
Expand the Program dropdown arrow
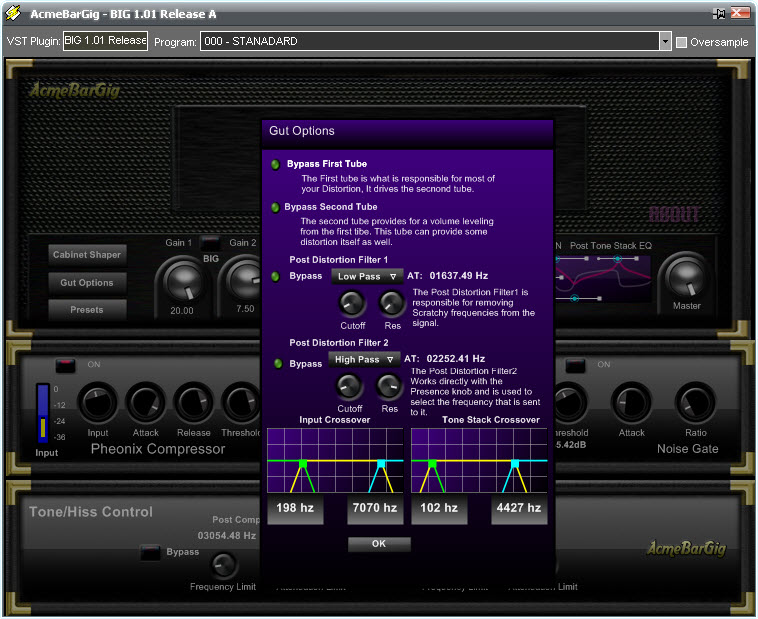point(666,41)
